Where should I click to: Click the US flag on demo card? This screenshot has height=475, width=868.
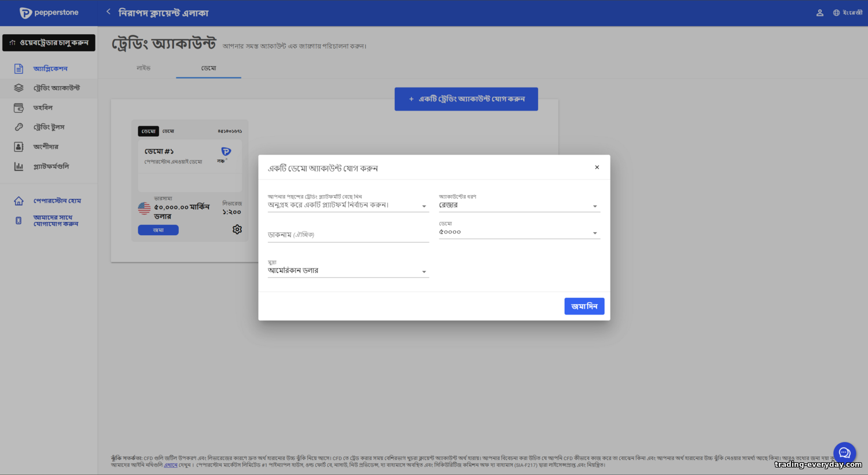tap(144, 208)
